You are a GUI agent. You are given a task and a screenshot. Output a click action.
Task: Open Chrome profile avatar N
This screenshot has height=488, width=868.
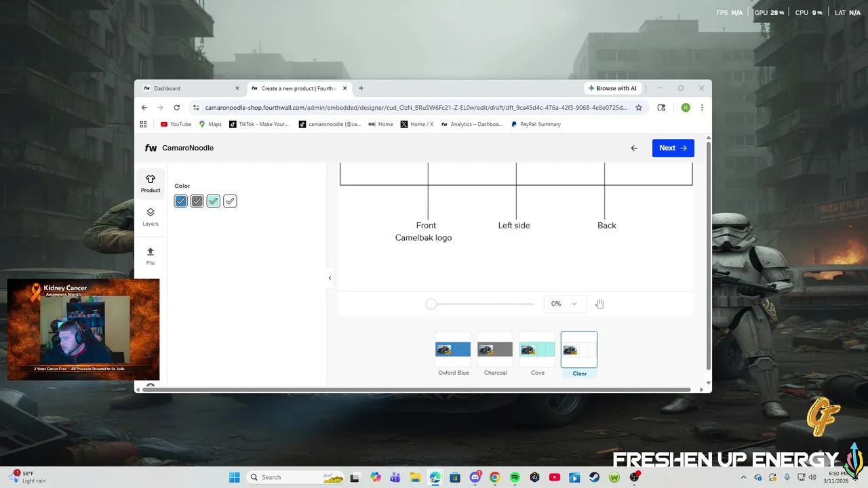click(x=686, y=107)
